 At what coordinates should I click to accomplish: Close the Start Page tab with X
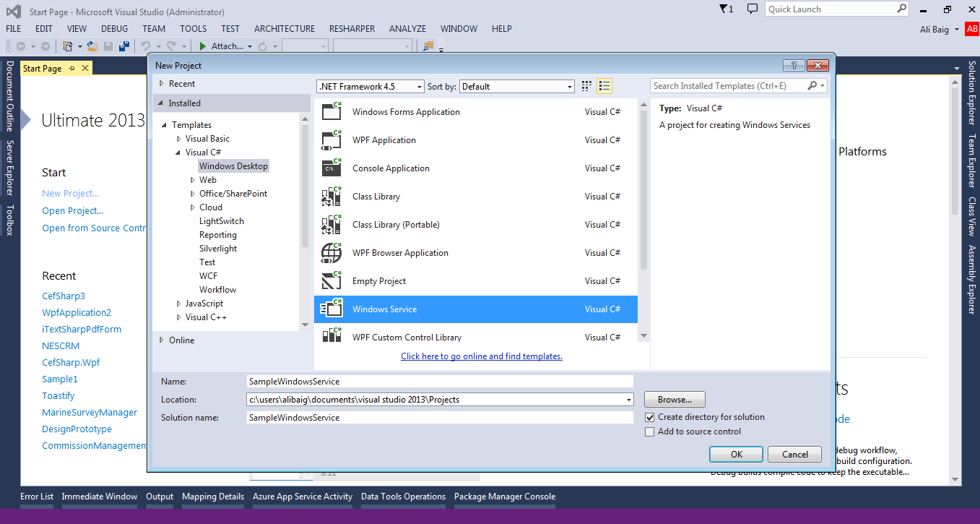[x=85, y=68]
